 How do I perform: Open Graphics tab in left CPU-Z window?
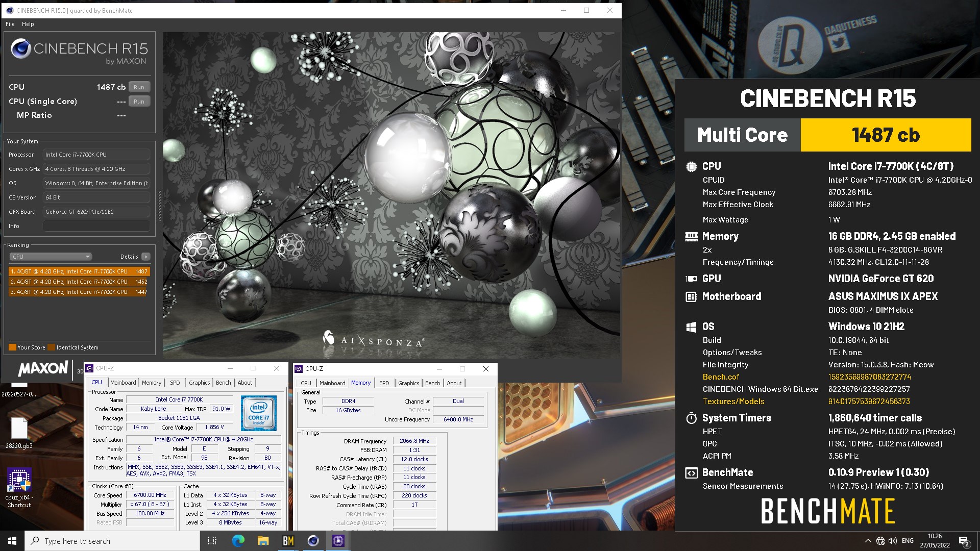click(x=200, y=383)
